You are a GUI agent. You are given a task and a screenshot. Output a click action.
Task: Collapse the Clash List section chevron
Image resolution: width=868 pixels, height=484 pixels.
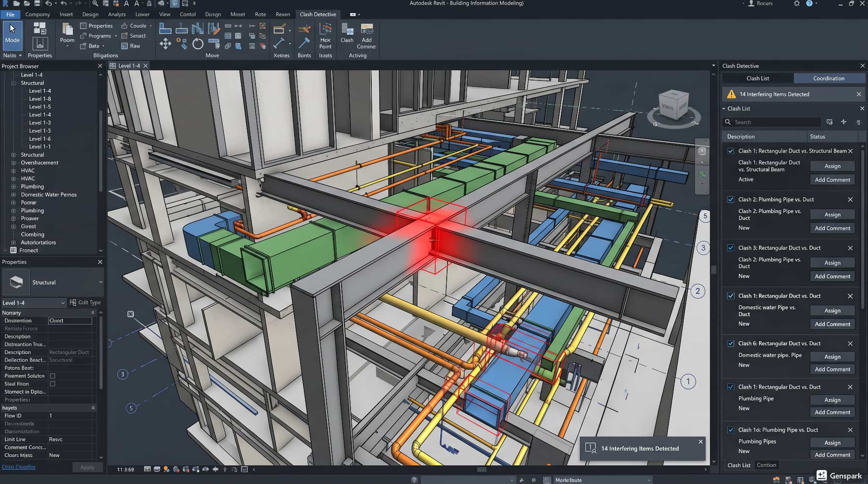coord(724,109)
